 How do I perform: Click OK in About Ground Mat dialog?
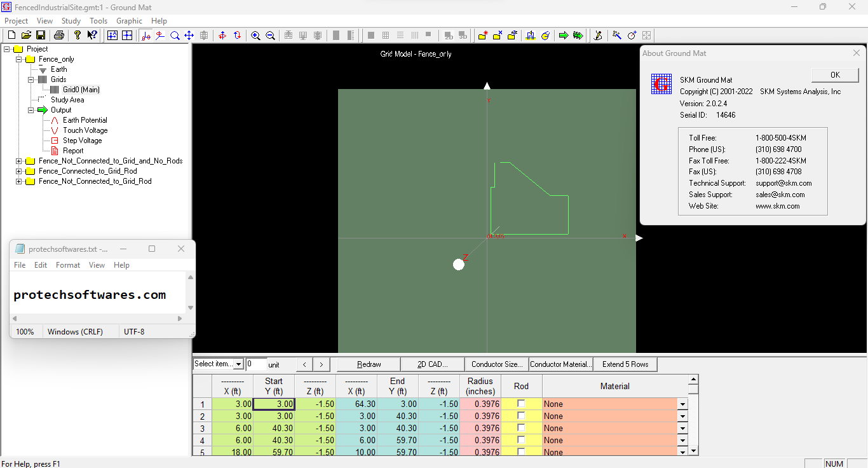coord(835,75)
